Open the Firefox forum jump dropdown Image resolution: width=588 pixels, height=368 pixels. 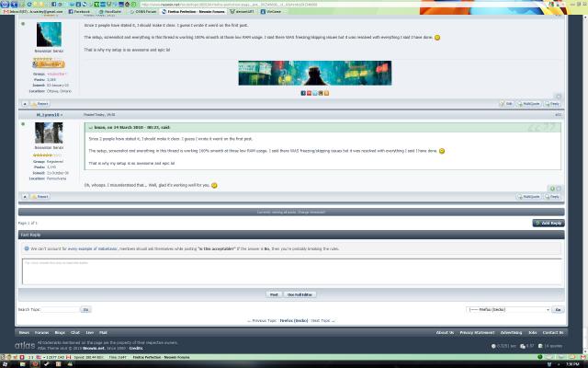(x=508, y=310)
